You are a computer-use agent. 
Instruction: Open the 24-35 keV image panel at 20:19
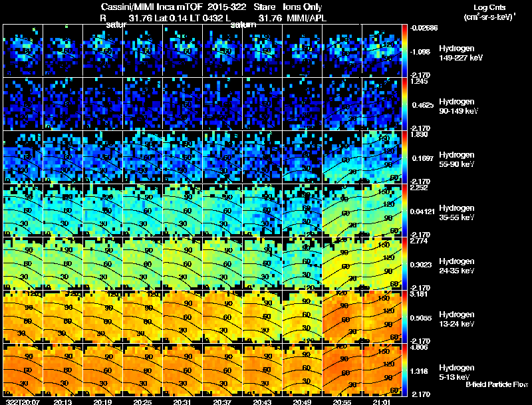tap(102, 263)
